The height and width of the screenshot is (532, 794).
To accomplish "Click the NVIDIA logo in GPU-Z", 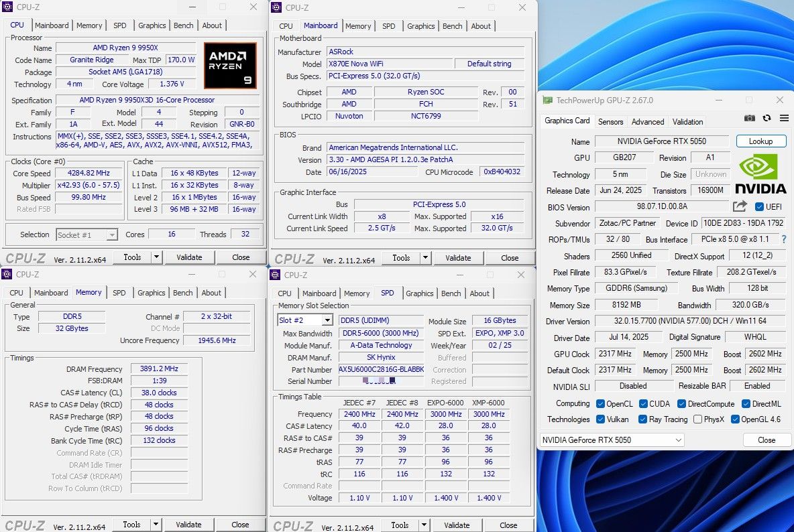I will [760, 174].
